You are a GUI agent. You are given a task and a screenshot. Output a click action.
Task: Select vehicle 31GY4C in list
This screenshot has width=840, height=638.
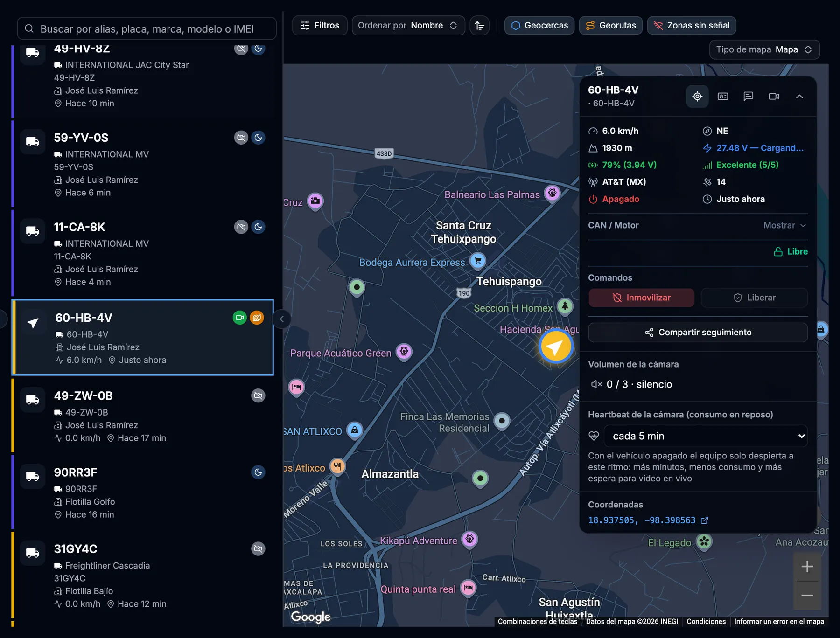coord(142,575)
